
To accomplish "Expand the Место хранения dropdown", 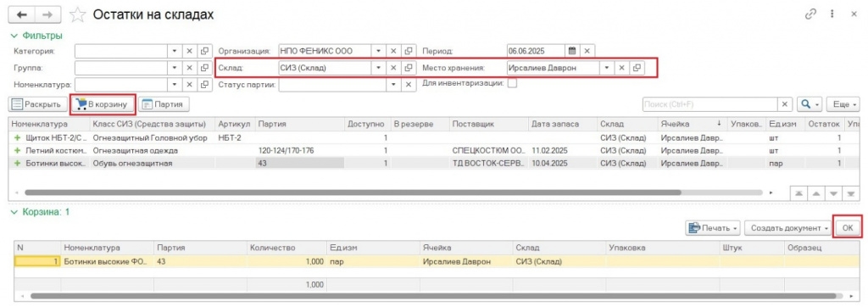I will 607,68.
